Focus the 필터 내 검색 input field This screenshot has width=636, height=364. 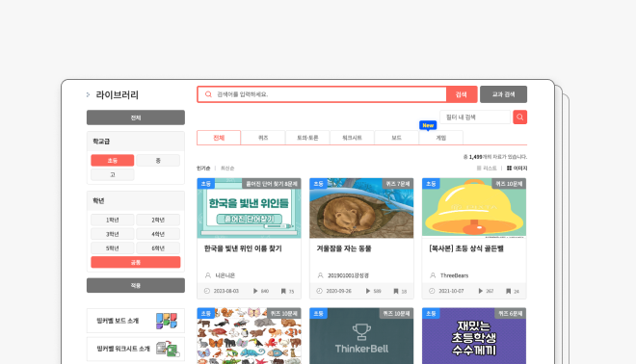[x=475, y=117]
